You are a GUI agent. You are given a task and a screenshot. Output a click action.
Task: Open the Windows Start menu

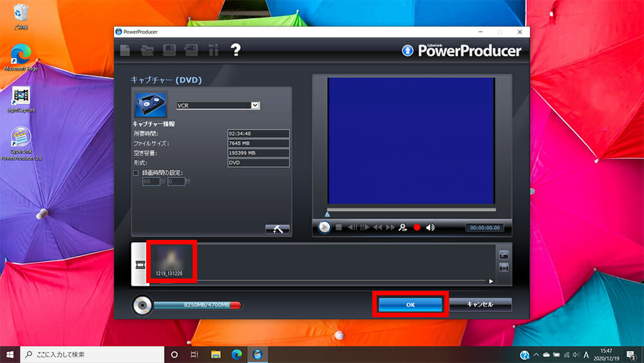point(10,355)
